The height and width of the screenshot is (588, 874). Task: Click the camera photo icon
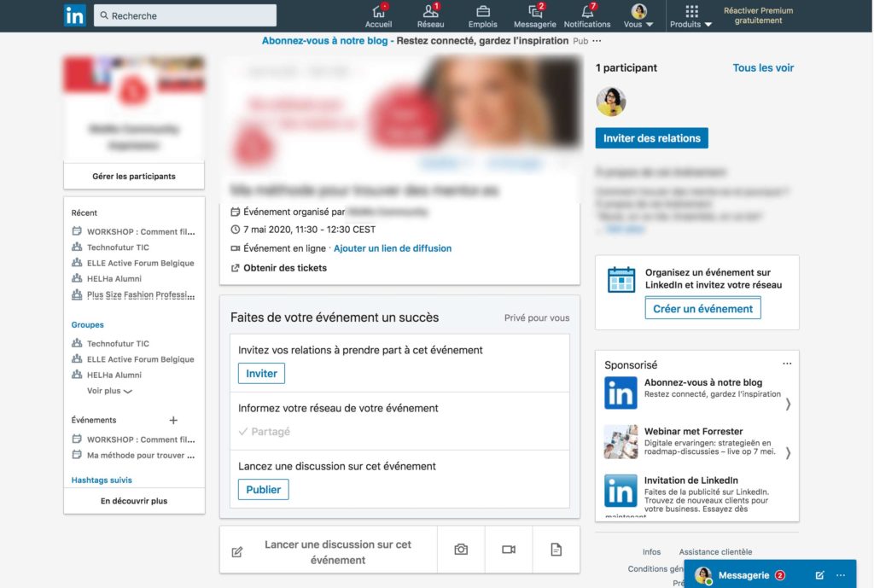coord(461,550)
